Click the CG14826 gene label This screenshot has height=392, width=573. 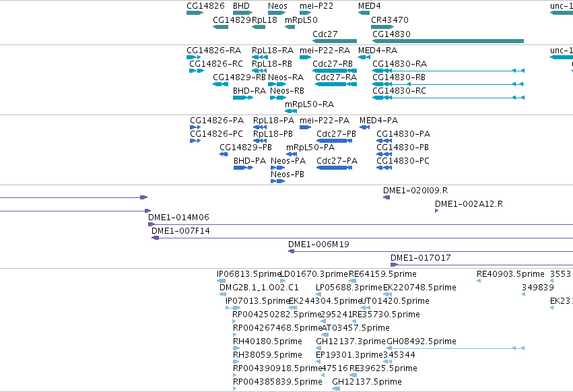pyautogui.click(x=205, y=6)
